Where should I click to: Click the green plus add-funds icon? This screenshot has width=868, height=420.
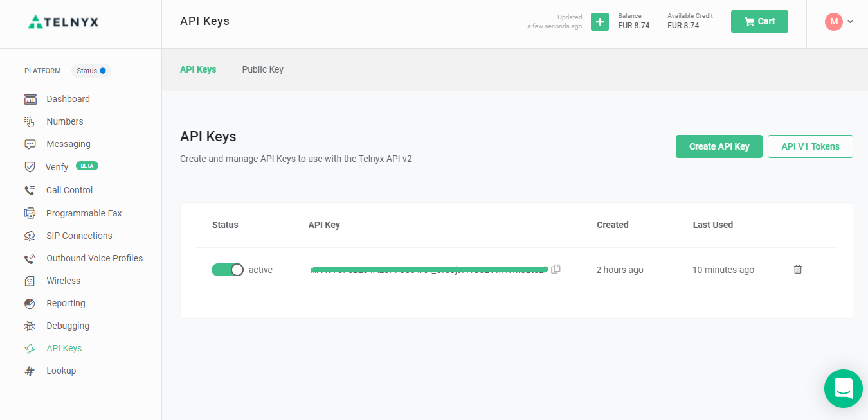tap(600, 22)
